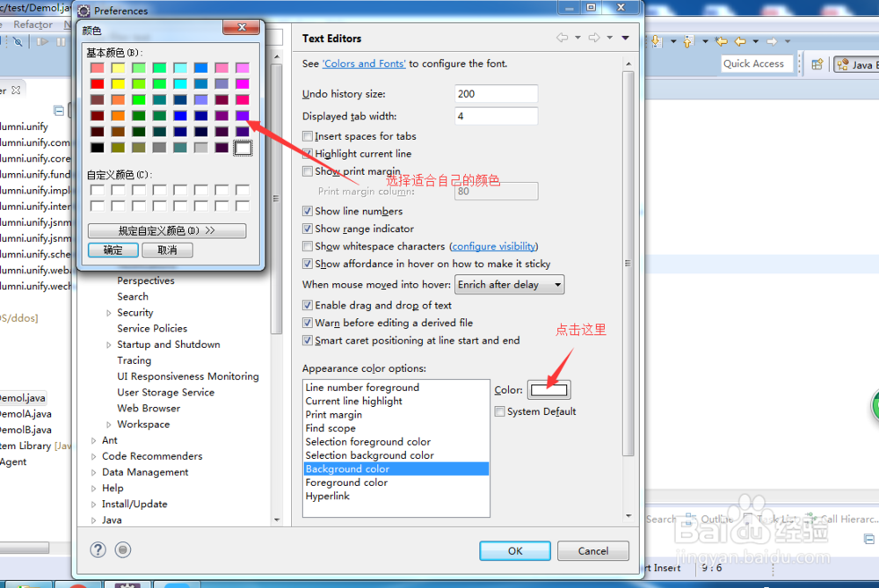Image resolution: width=879 pixels, height=588 pixels.
Task: Select Perspectives in preferences tree
Action: point(146,281)
